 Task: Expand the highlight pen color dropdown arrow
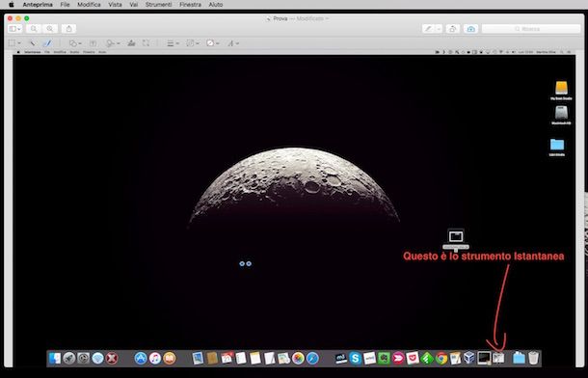[439, 29]
